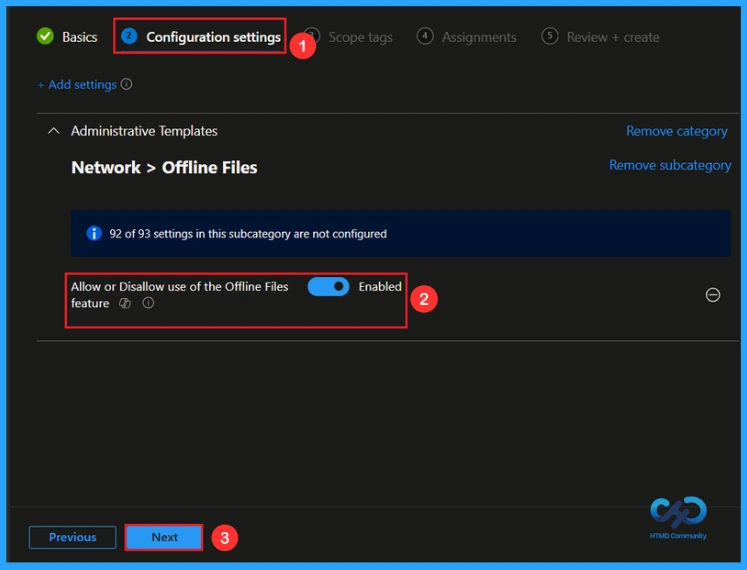The image size is (747, 570).
Task: Click the step 2 circle icon
Action: (129, 36)
